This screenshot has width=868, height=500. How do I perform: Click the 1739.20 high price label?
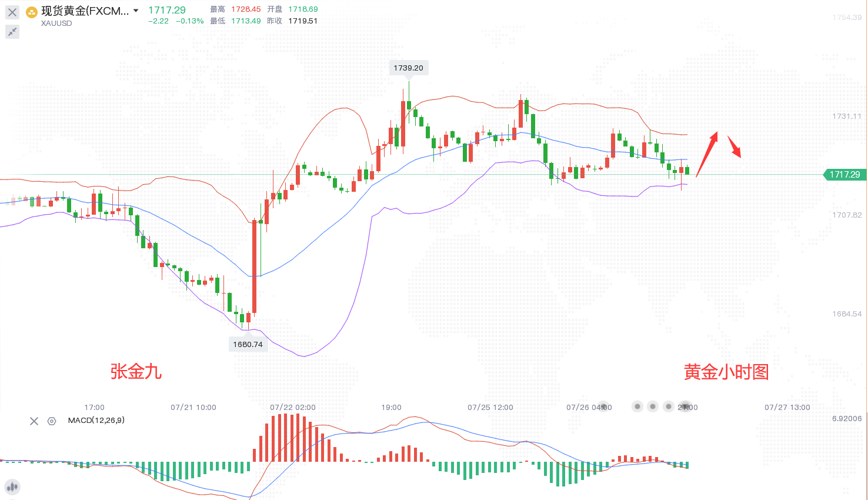[408, 68]
